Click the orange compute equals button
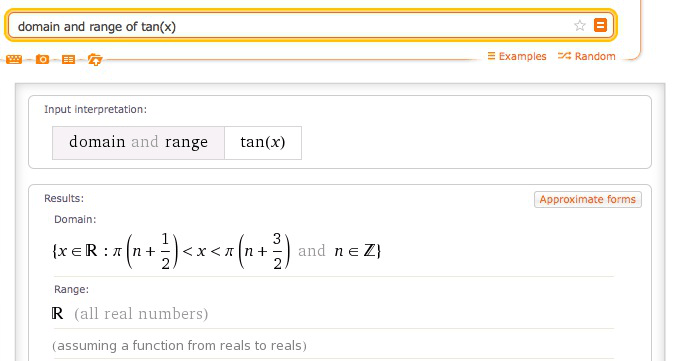This screenshot has height=361, width=676. point(600,25)
